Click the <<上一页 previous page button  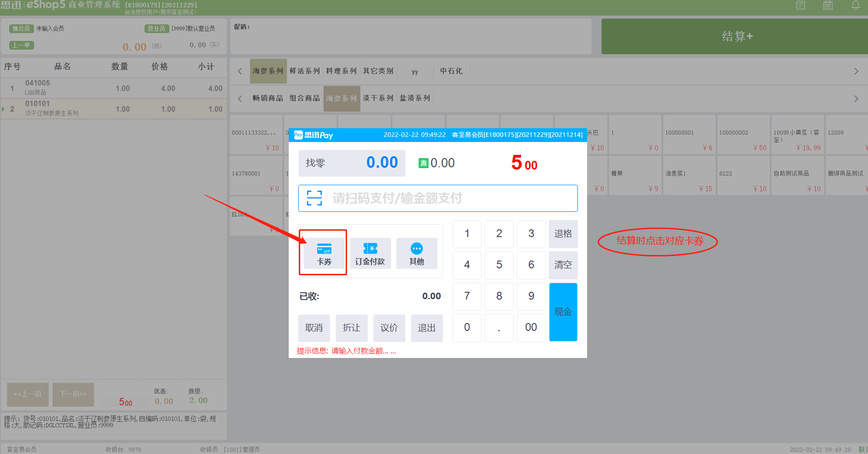28,394
